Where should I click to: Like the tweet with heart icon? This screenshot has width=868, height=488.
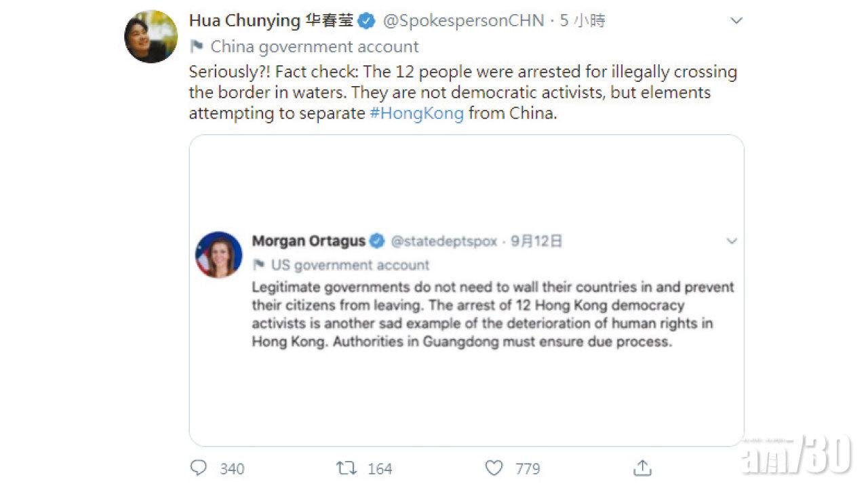494,468
